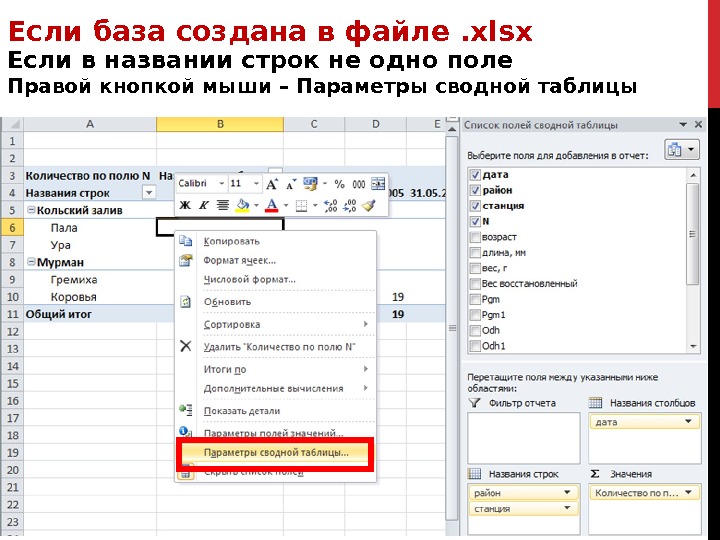This screenshot has width=720, height=540.
Task: Click the field list vertical scrollbar thumb
Action: tap(693, 234)
